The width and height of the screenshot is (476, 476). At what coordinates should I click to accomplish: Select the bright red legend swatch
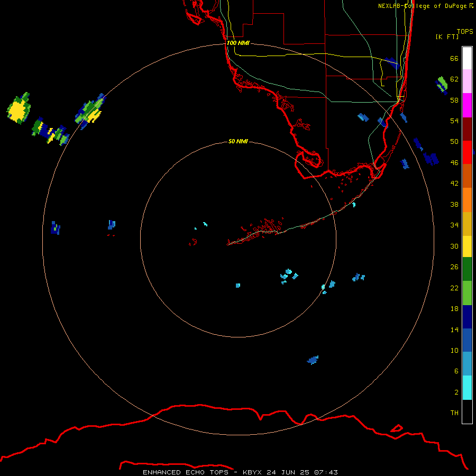467,152
